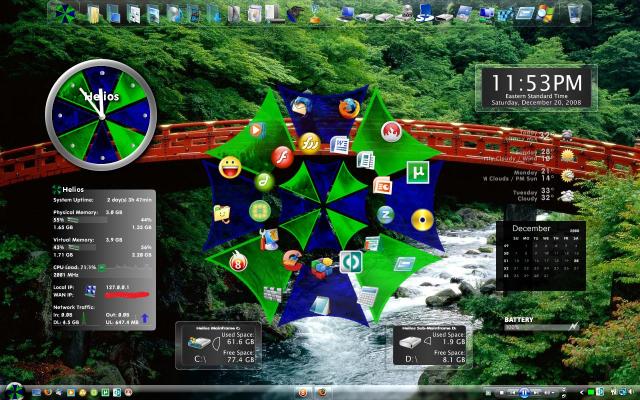Open the December calendar gadget

tap(541, 256)
